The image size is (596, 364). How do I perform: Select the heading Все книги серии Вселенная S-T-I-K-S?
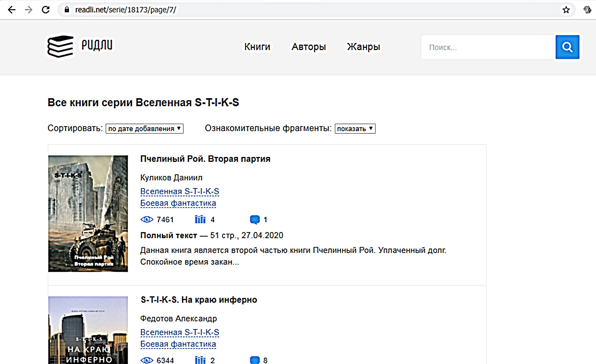(143, 103)
